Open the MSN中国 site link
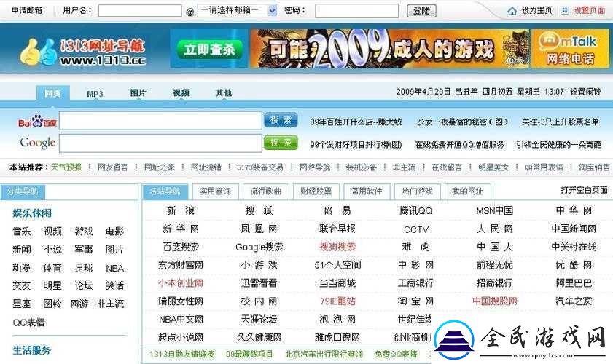This screenshot has width=613, height=364. [x=494, y=211]
